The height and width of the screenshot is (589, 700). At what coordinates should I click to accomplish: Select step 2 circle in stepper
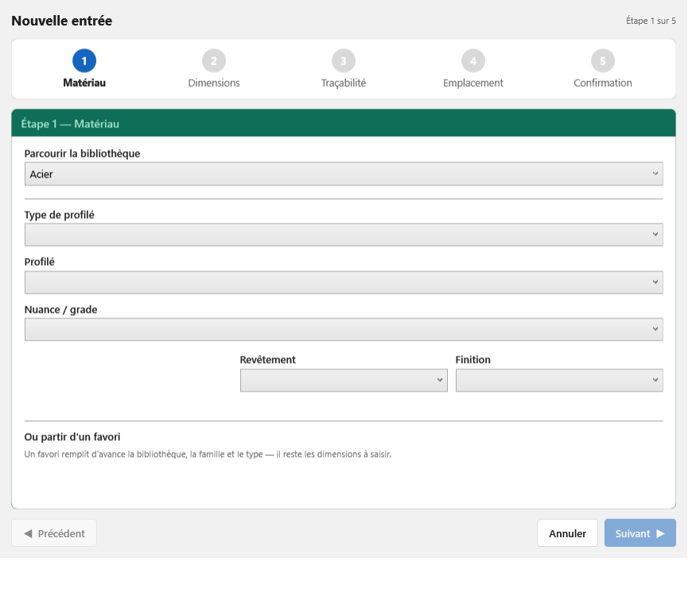click(x=214, y=60)
